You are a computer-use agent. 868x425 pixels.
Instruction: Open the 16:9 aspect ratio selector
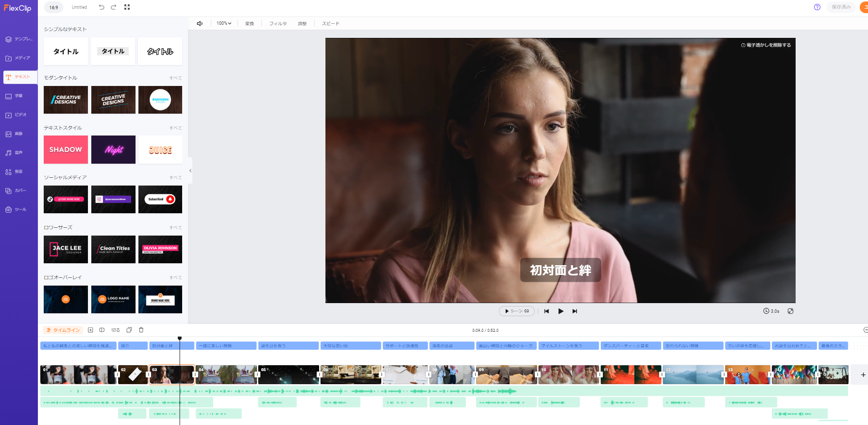tap(54, 7)
